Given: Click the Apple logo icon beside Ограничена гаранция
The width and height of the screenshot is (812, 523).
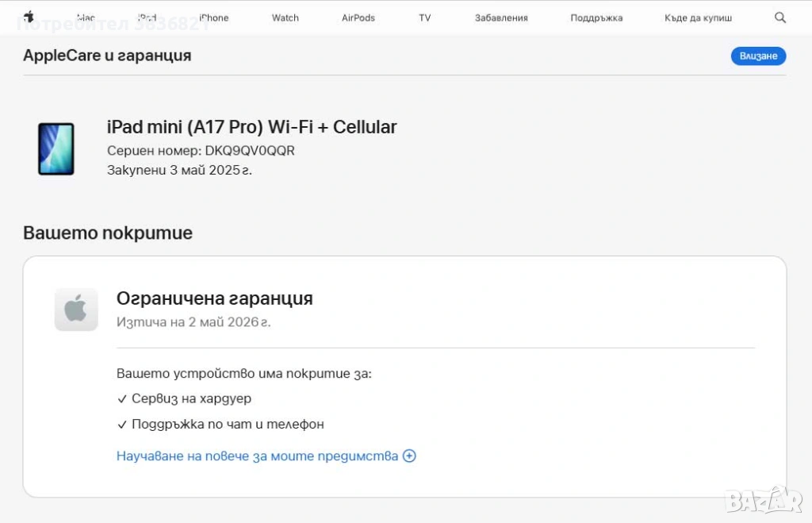Looking at the screenshot, I should point(76,310).
